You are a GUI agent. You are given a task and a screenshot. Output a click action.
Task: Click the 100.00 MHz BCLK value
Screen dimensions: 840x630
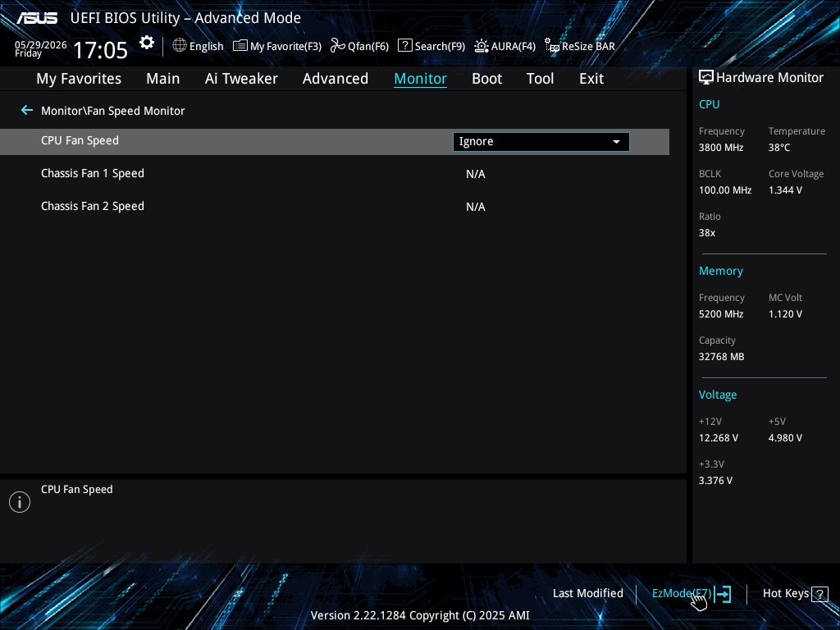coord(725,190)
